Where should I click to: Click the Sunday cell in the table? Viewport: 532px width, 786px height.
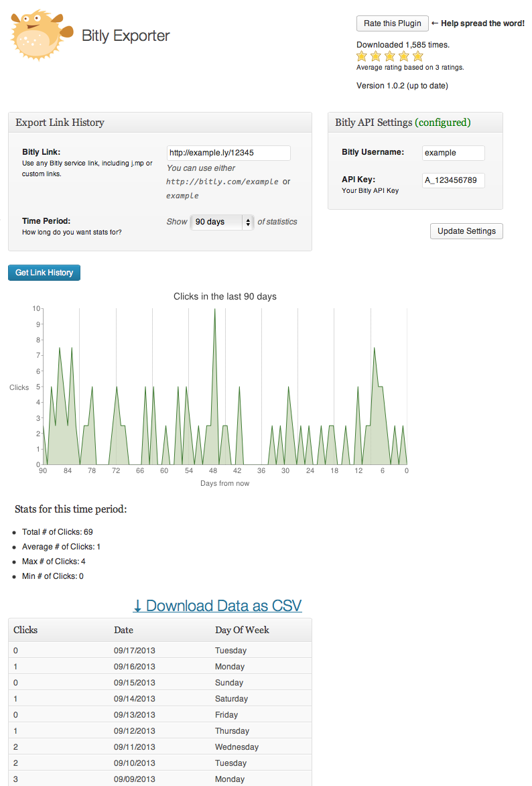pos(229,683)
